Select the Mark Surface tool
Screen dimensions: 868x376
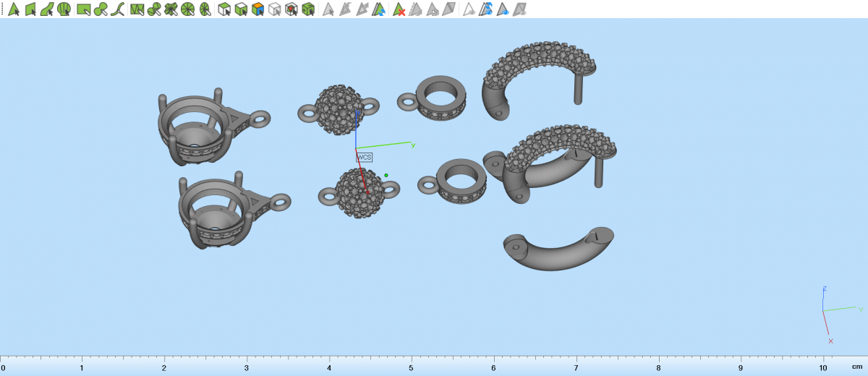click(x=47, y=9)
